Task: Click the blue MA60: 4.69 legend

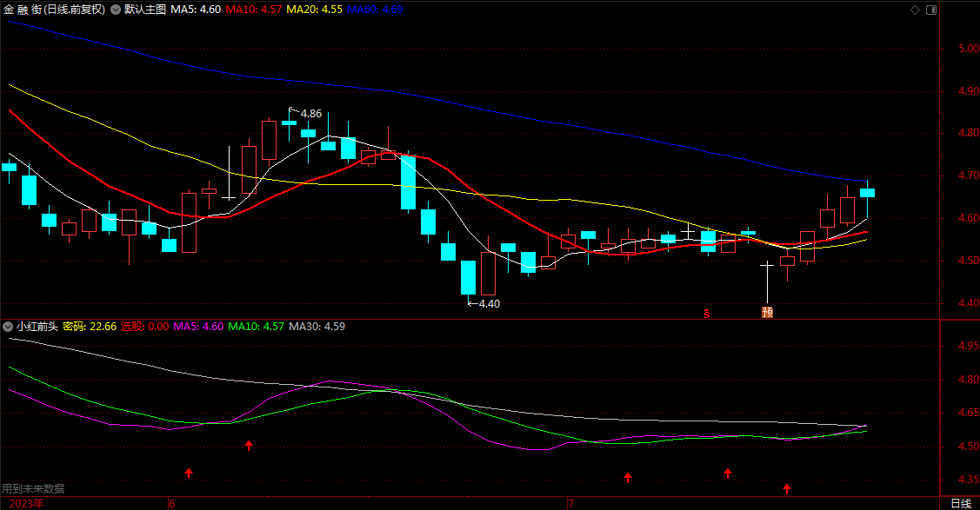Action: pos(375,10)
